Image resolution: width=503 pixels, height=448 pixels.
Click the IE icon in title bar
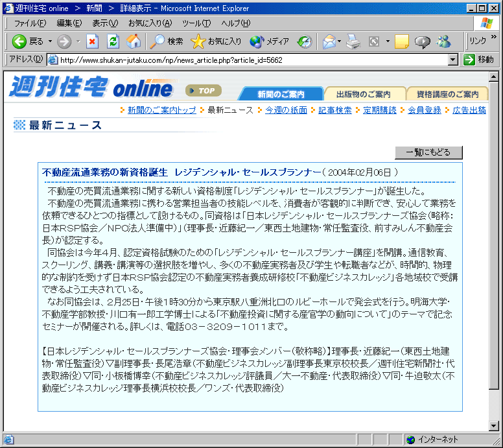pyautogui.click(x=8, y=8)
